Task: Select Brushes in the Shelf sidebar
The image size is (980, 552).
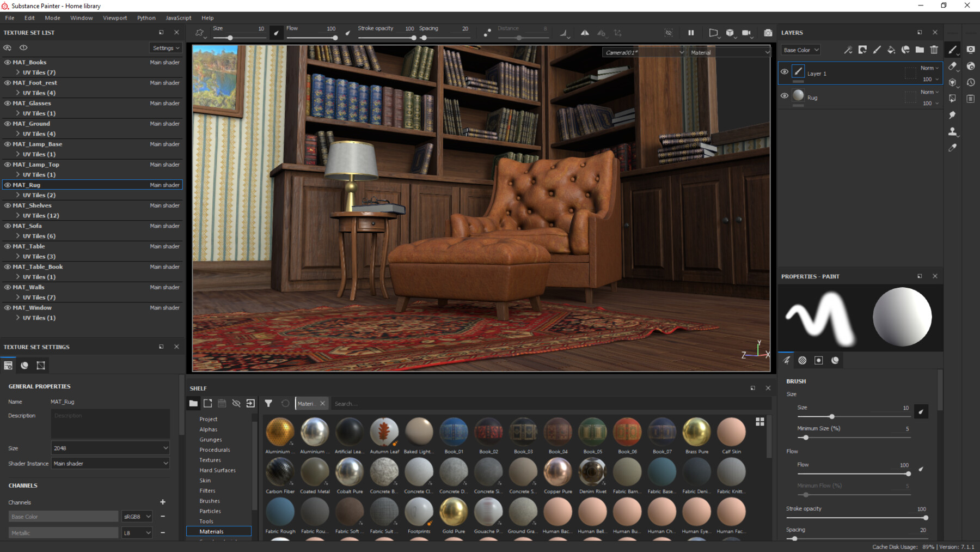Action: (x=210, y=500)
